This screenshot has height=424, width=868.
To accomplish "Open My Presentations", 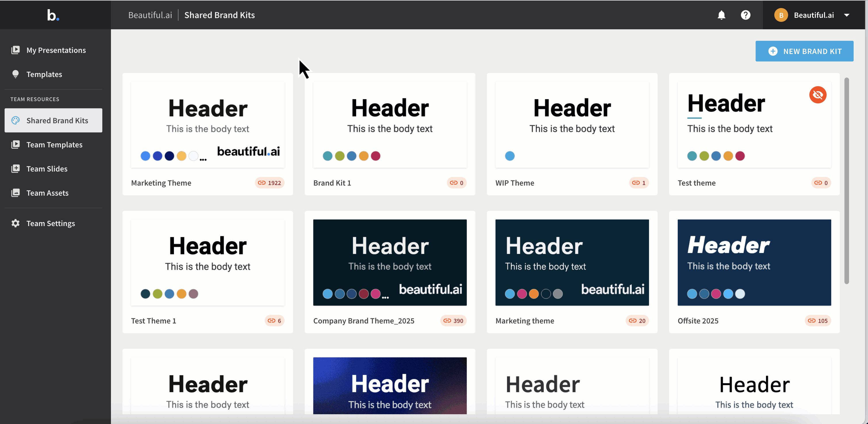I will click(53, 50).
